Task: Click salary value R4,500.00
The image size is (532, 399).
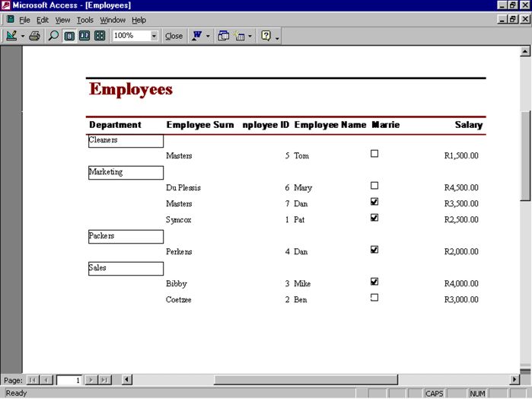Action: pos(461,187)
